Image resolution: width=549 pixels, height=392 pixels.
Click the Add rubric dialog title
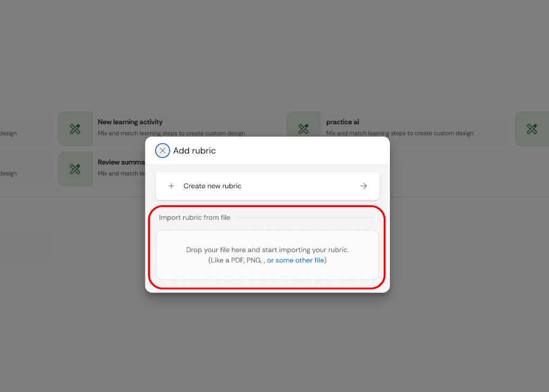pos(194,150)
